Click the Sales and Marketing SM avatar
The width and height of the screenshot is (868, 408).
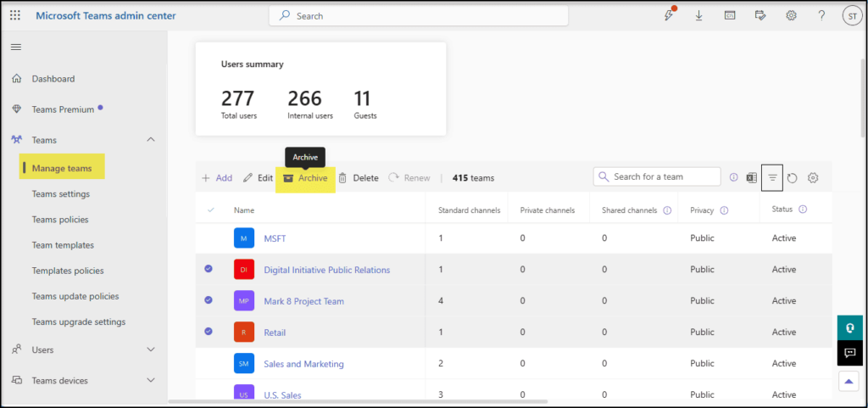pyautogui.click(x=244, y=364)
